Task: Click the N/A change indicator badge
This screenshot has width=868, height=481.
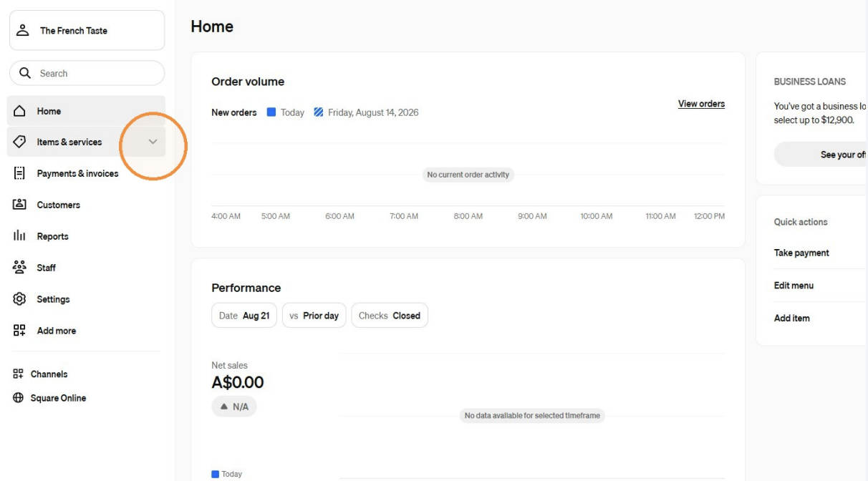Action: 234,407
